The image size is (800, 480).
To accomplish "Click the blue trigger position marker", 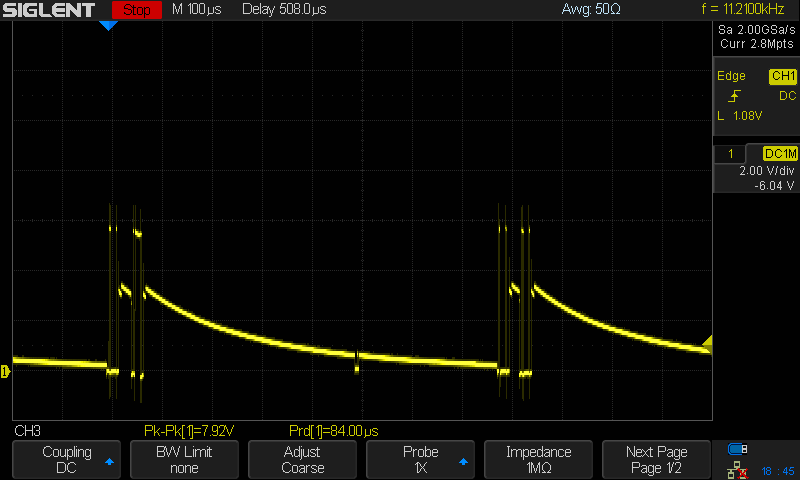I will [x=108, y=26].
